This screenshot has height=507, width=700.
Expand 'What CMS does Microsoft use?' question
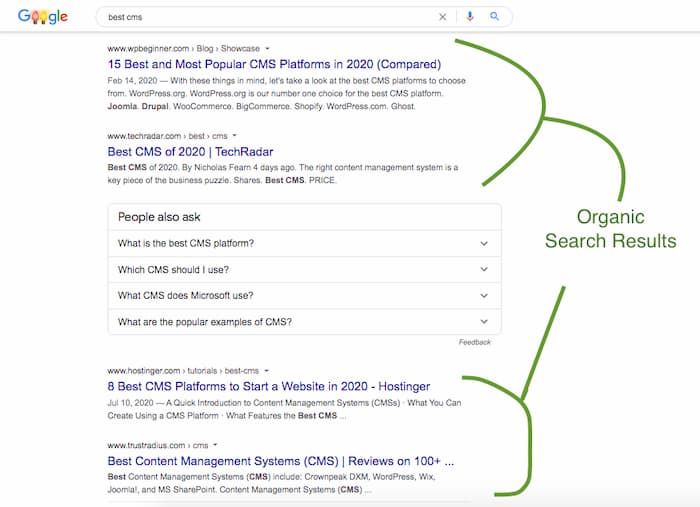click(304, 295)
